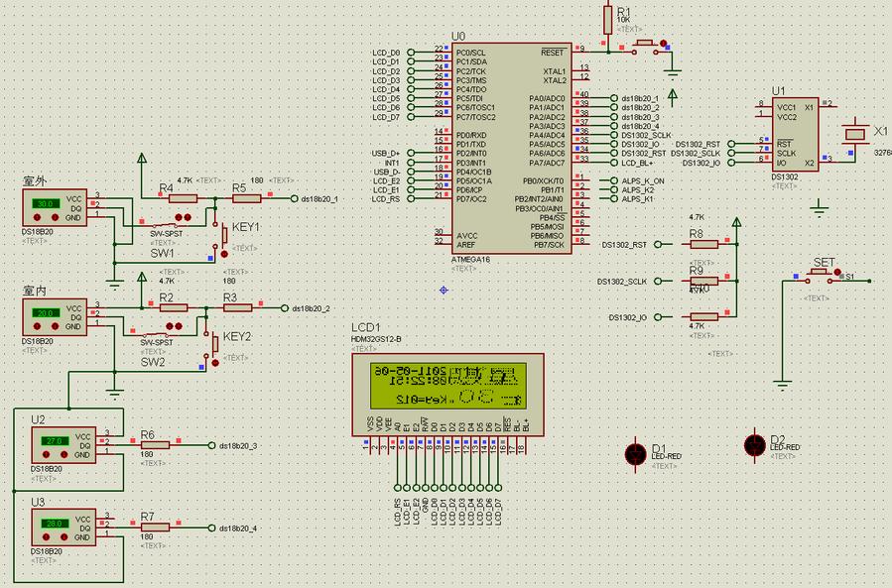Select the 10k resistor R1

(607, 18)
